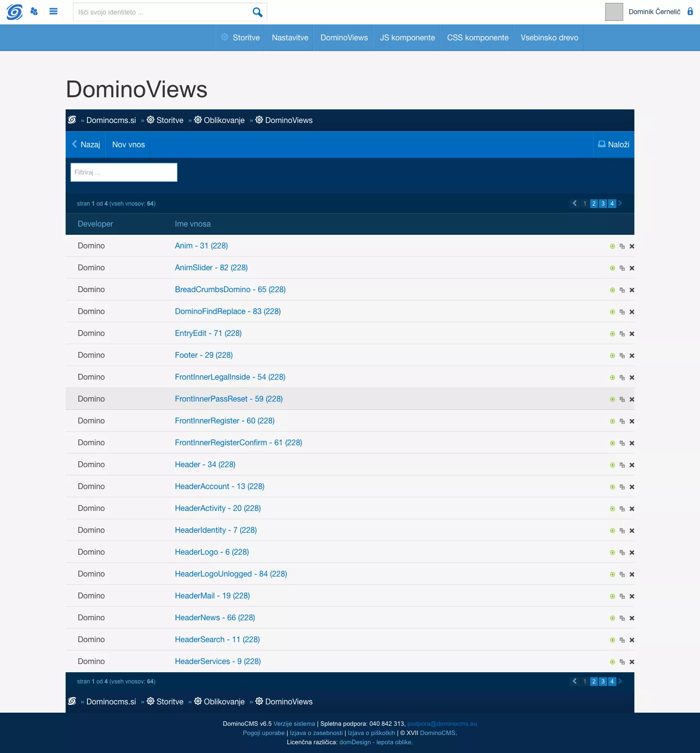This screenshot has height=753, width=700.
Task: Click the DominoCMS swirl logo
Action: (15, 12)
